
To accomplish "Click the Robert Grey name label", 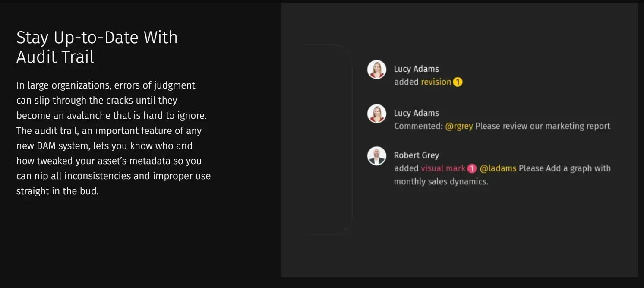I will (417, 155).
